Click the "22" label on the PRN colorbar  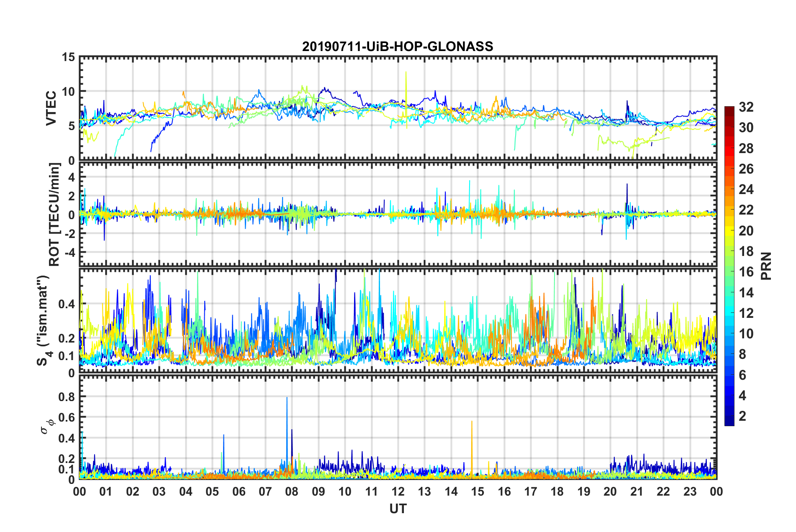pos(746,210)
